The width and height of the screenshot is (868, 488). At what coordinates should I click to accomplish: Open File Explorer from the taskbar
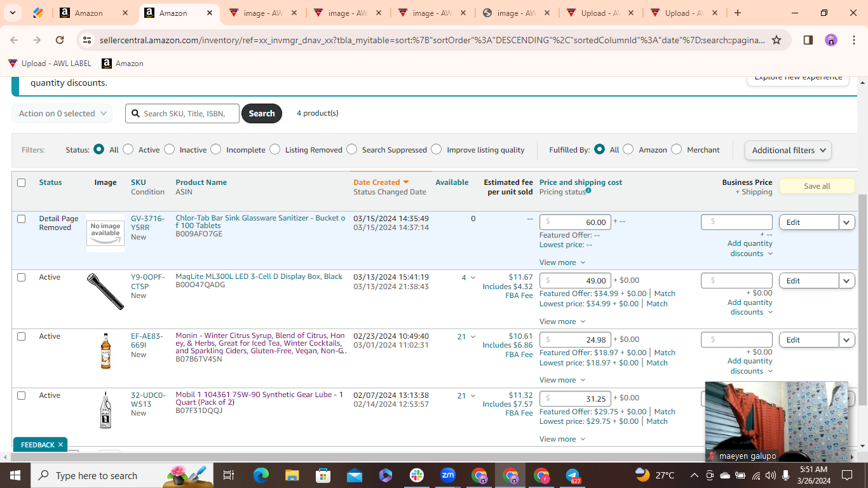click(x=292, y=475)
